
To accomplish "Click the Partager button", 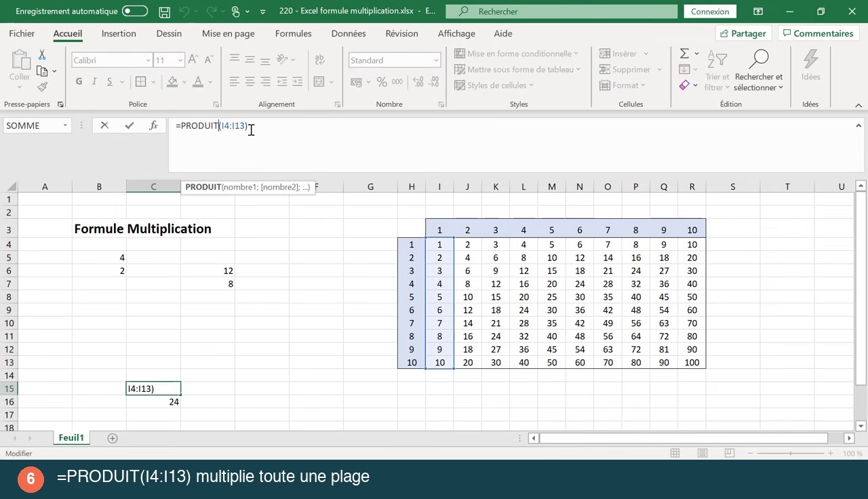I will tap(743, 33).
